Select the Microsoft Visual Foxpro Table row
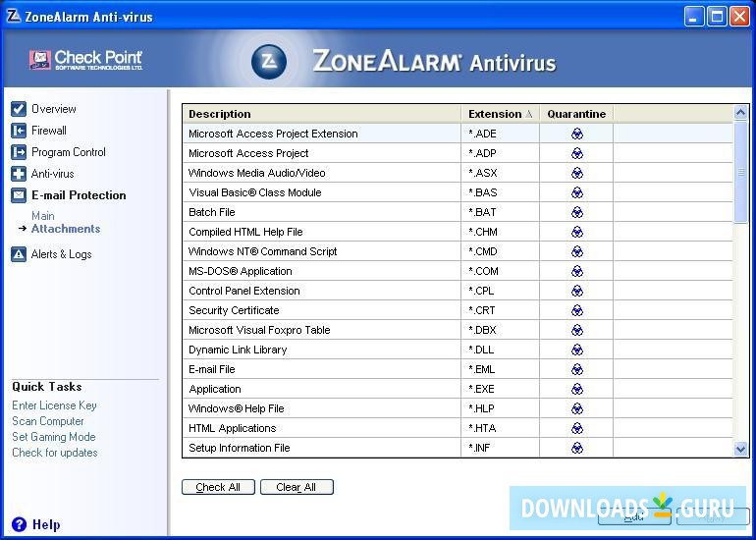 tap(458, 330)
